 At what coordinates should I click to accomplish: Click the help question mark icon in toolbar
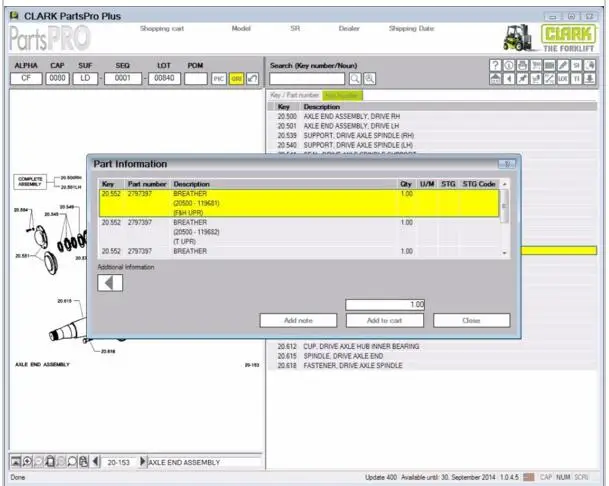pyautogui.click(x=496, y=65)
